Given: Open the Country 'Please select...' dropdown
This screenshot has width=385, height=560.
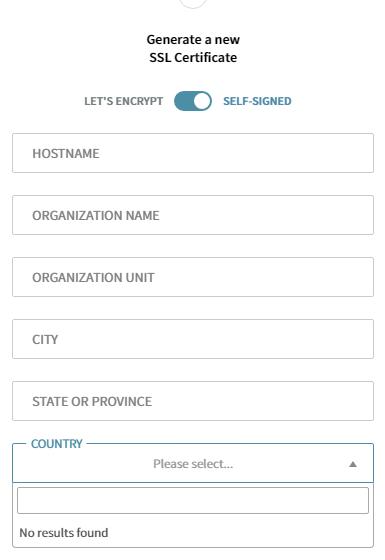Looking at the screenshot, I should coord(193,463).
